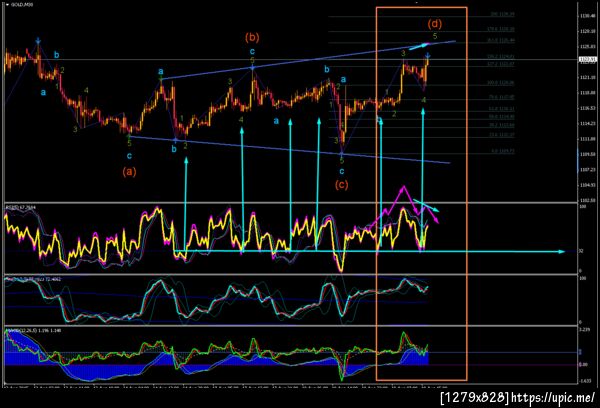Click the highlighted current price tag on the axis
Screen dimensions: 600x408
pyautogui.click(x=588, y=59)
